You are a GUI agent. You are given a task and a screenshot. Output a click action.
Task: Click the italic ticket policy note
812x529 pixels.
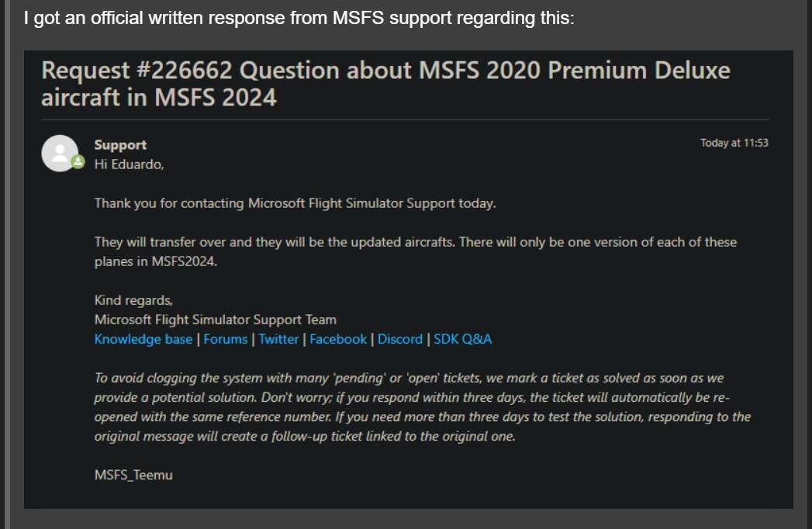pos(422,406)
